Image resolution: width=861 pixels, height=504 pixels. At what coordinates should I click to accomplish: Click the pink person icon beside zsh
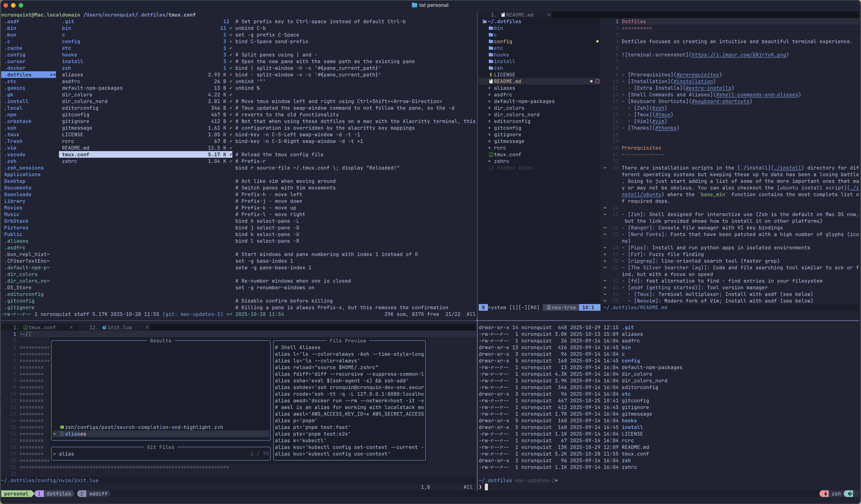point(825,494)
